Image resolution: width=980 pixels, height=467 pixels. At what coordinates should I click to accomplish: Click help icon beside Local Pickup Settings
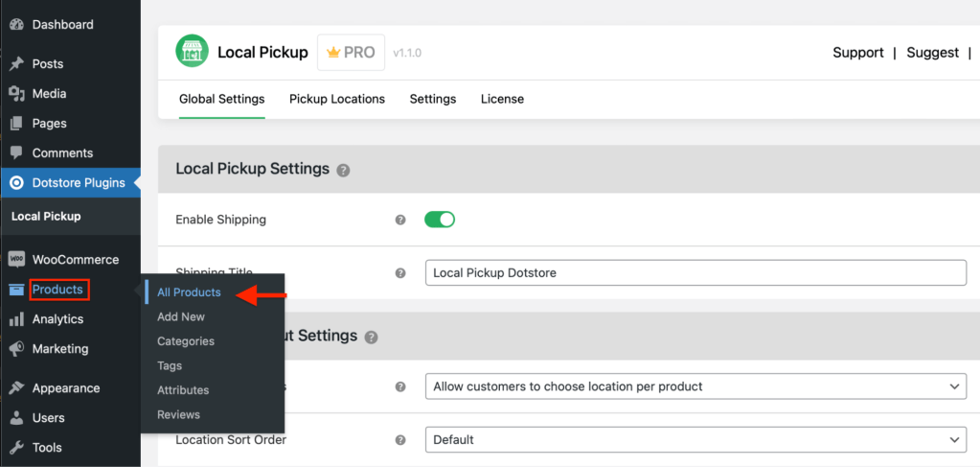[x=343, y=170]
